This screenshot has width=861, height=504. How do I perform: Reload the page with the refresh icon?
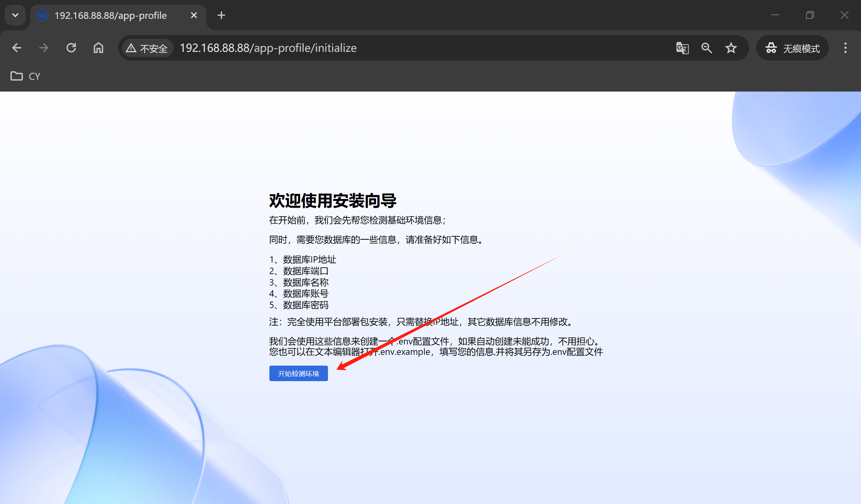71,48
